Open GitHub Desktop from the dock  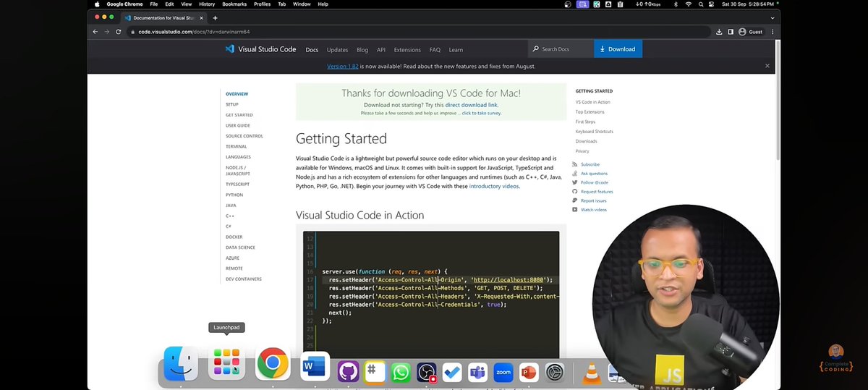[x=349, y=372]
